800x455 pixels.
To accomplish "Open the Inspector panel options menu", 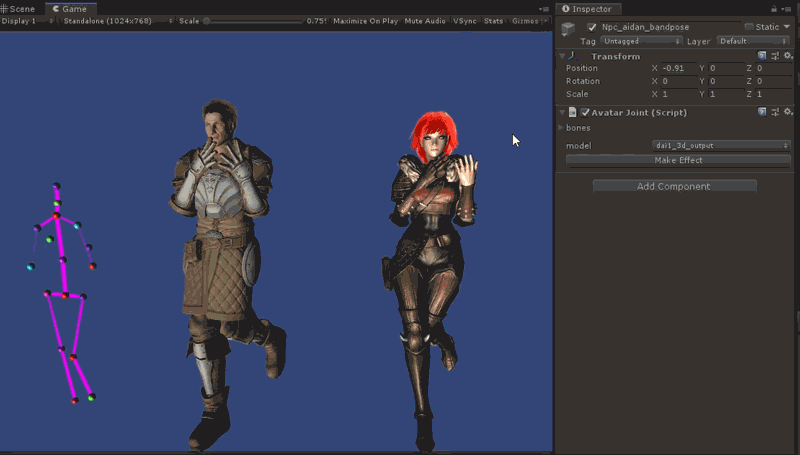I will (786, 9).
